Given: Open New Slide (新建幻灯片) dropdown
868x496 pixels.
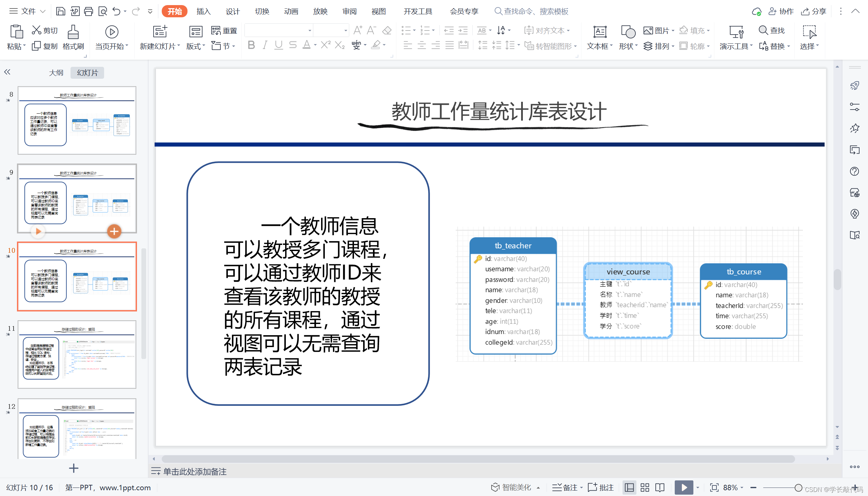Looking at the screenshot, I should 160,46.
